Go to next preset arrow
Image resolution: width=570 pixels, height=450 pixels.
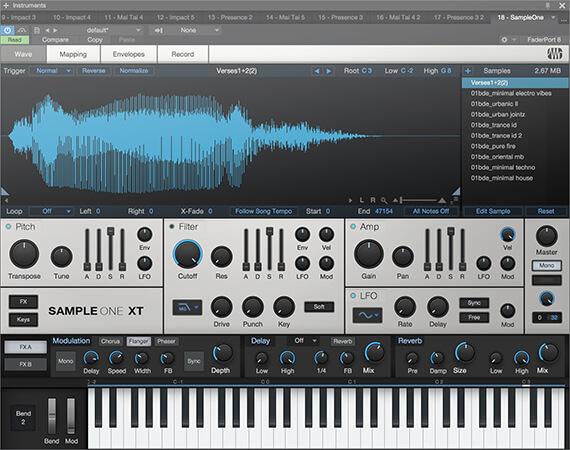[55, 30]
